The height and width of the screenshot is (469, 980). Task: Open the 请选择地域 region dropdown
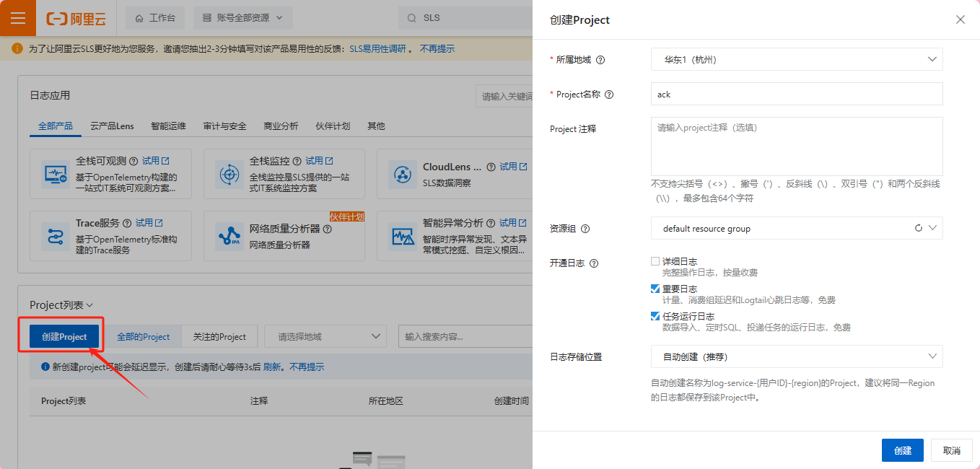[x=325, y=337]
